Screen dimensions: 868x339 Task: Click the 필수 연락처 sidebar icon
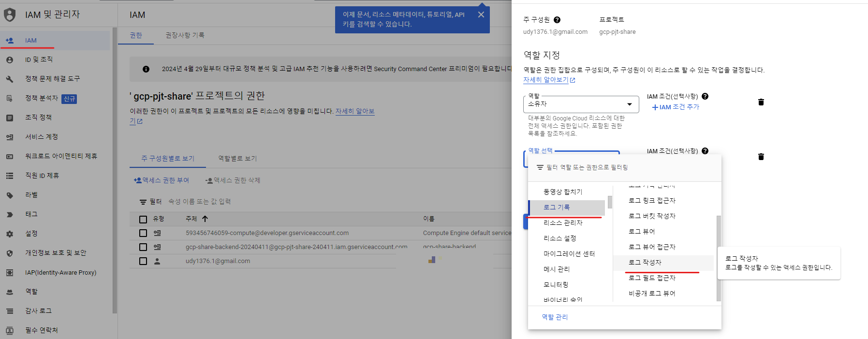pos(10,331)
